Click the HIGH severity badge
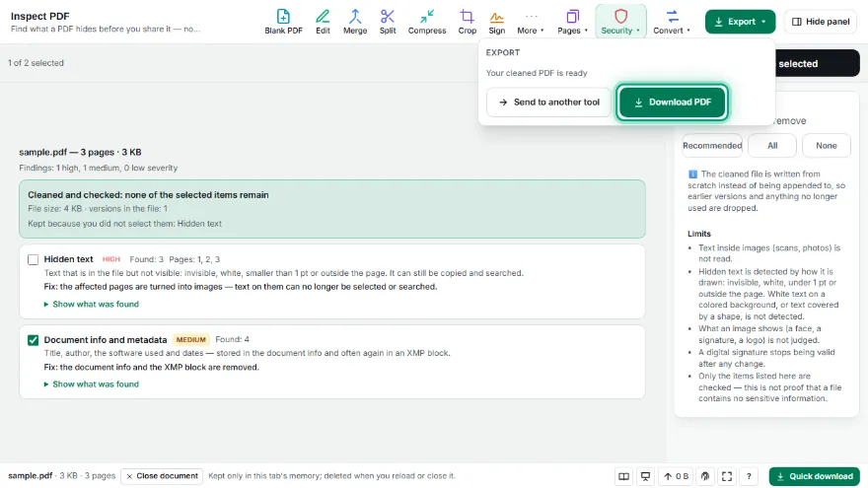 tap(110, 259)
